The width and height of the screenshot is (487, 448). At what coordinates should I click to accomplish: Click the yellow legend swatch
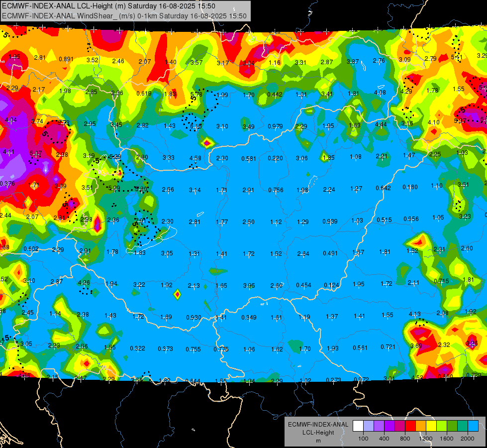(431, 426)
